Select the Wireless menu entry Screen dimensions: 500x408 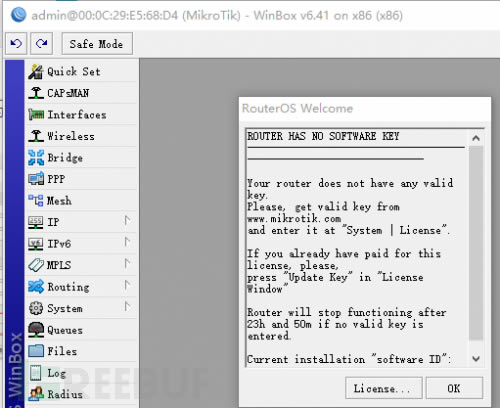tap(82, 136)
